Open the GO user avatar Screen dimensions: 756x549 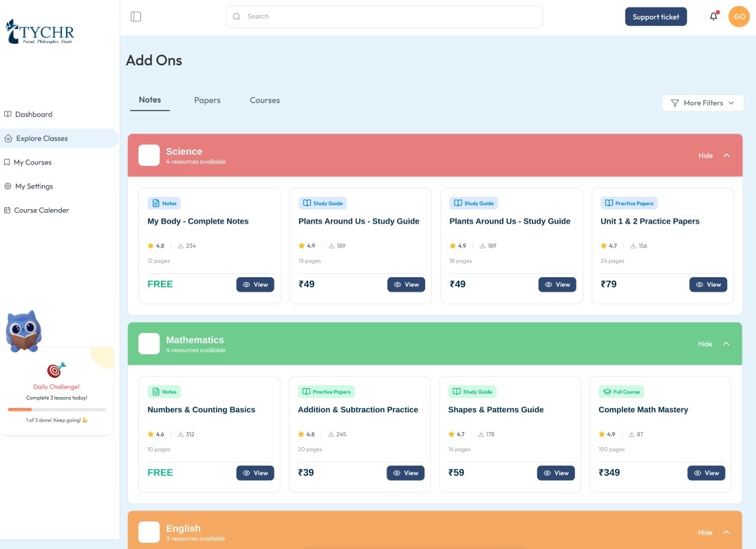click(x=739, y=17)
